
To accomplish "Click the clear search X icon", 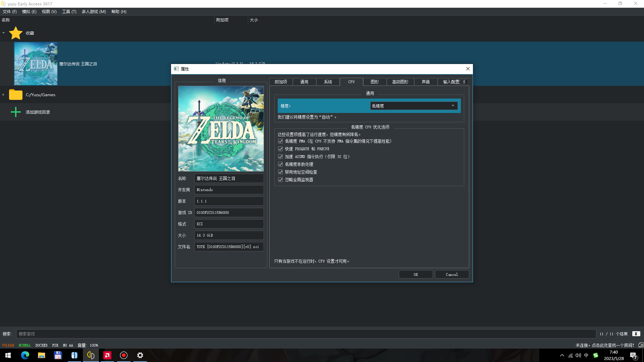I will (636, 334).
